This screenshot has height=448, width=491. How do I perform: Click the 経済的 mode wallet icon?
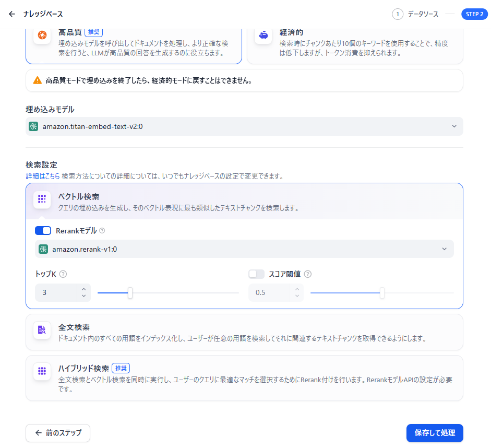click(264, 37)
